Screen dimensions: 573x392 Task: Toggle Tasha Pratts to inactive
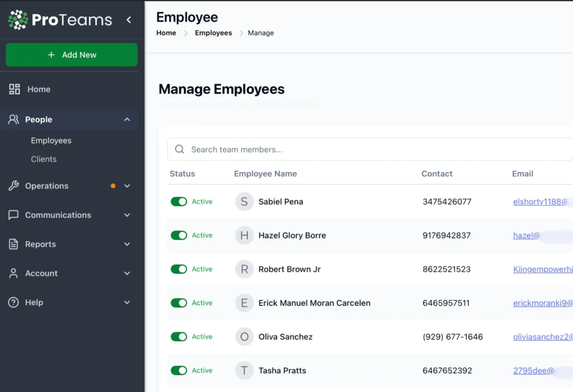(179, 370)
